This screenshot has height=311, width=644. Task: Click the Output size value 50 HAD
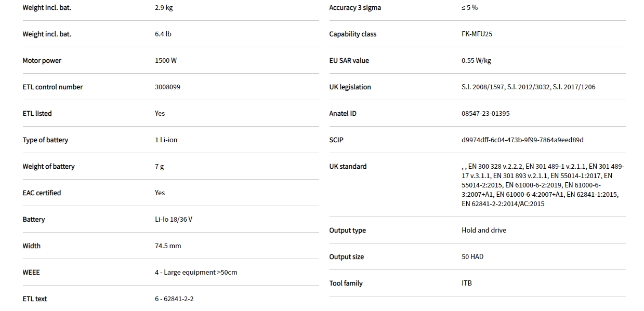point(472,257)
